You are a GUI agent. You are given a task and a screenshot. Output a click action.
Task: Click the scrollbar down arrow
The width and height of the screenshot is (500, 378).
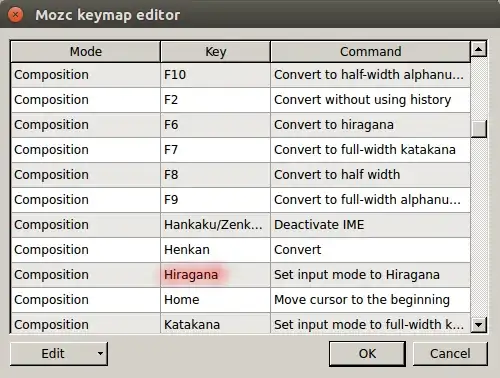click(x=479, y=324)
